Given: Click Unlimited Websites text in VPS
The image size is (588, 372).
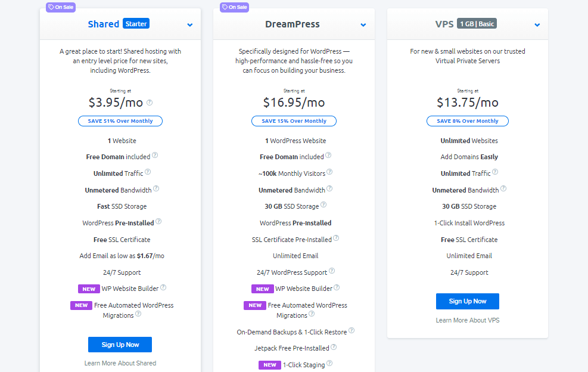Looking at the screenshot, I should [x=469, y=141].
